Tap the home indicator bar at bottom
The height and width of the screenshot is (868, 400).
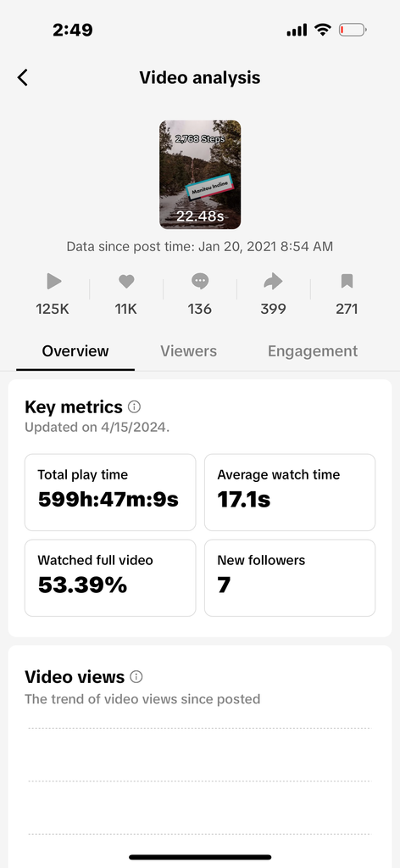tap(200, 858)
